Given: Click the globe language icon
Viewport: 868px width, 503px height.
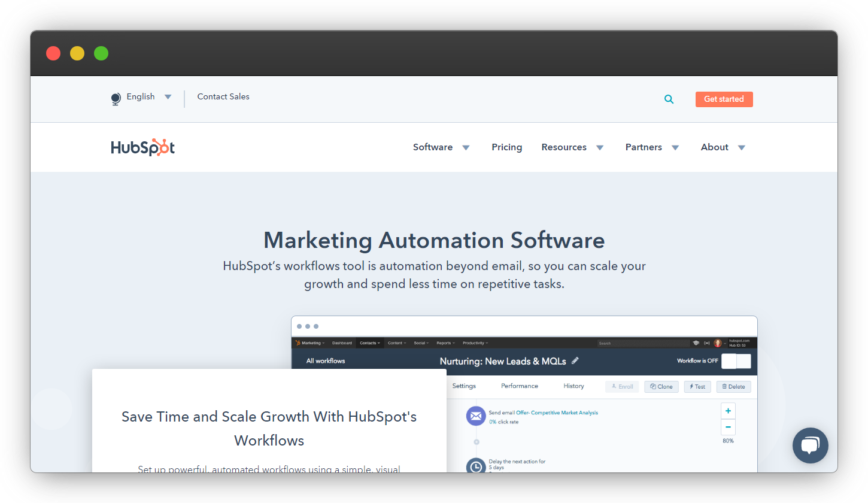Looking at the screenshot, I should [x=116, y=99].
